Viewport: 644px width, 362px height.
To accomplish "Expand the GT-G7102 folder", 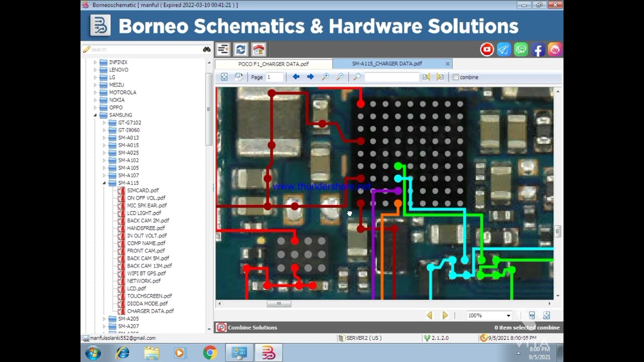I will coord(104,123).
